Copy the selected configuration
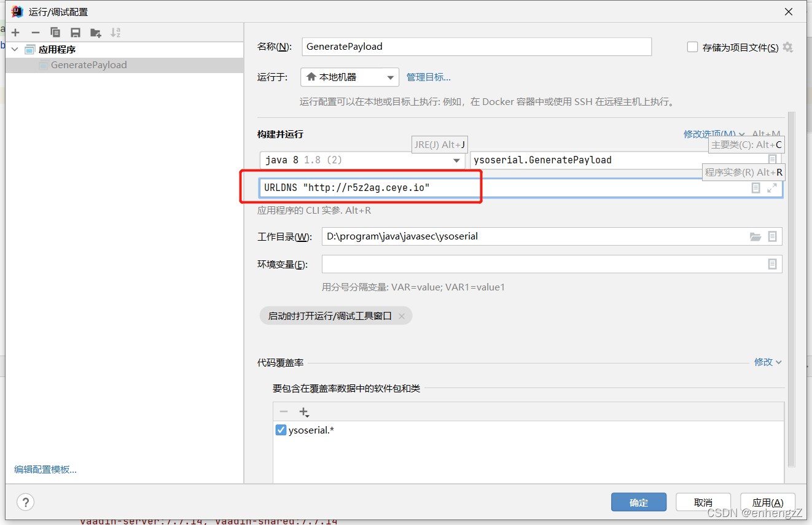The width and height of the screenshot is (812, 525). click(x=55, y=33)
